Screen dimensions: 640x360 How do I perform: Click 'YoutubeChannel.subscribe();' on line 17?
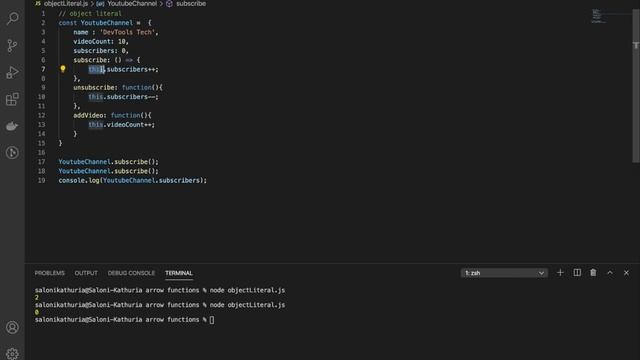pyautogui.click(x=108, y=162)
